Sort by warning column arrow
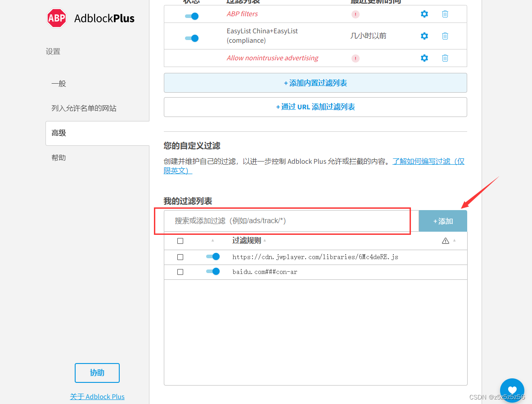 [x=454, y=241]
